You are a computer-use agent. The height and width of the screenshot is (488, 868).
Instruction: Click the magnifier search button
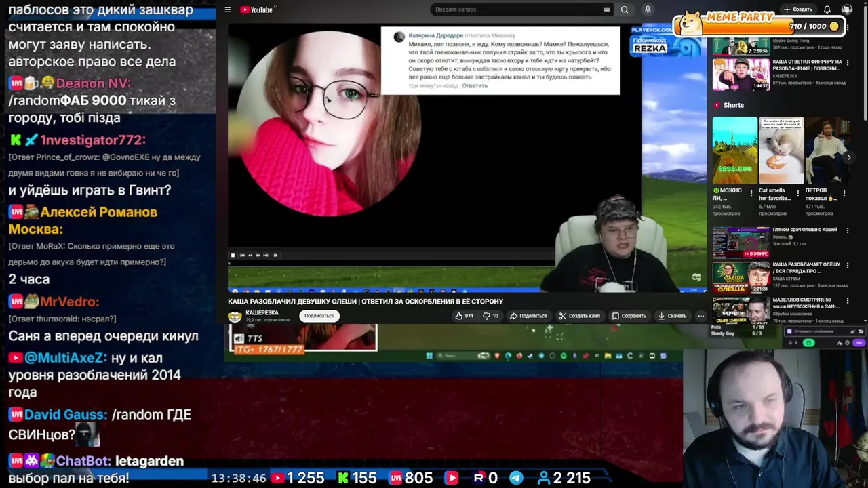625,9
